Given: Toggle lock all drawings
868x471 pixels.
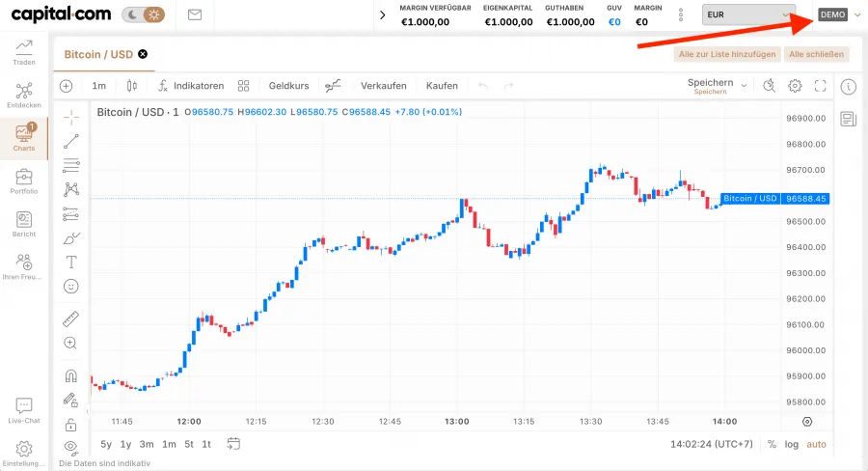Looking at the screenshot, I should coord(70,425).
